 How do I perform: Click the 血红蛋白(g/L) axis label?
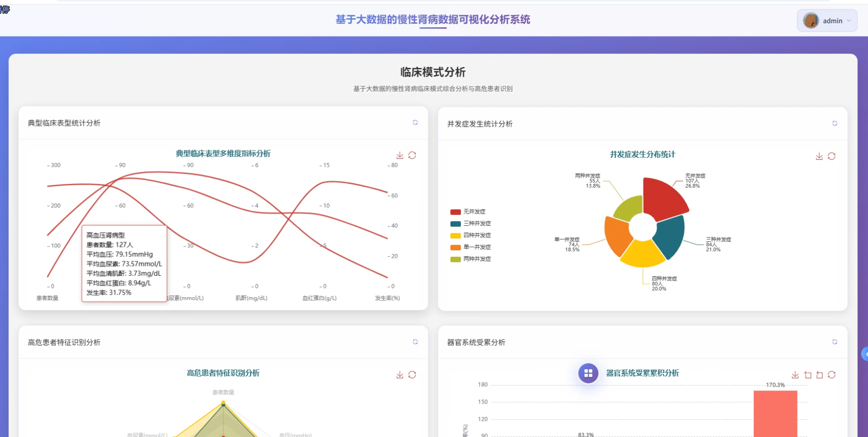point(320,298)
